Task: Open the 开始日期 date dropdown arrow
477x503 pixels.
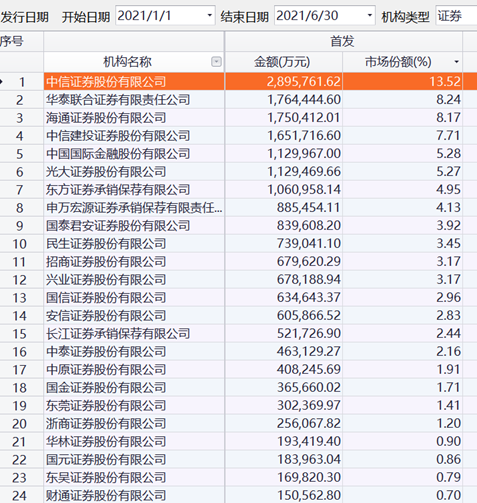Action: (x=209, y=15)
